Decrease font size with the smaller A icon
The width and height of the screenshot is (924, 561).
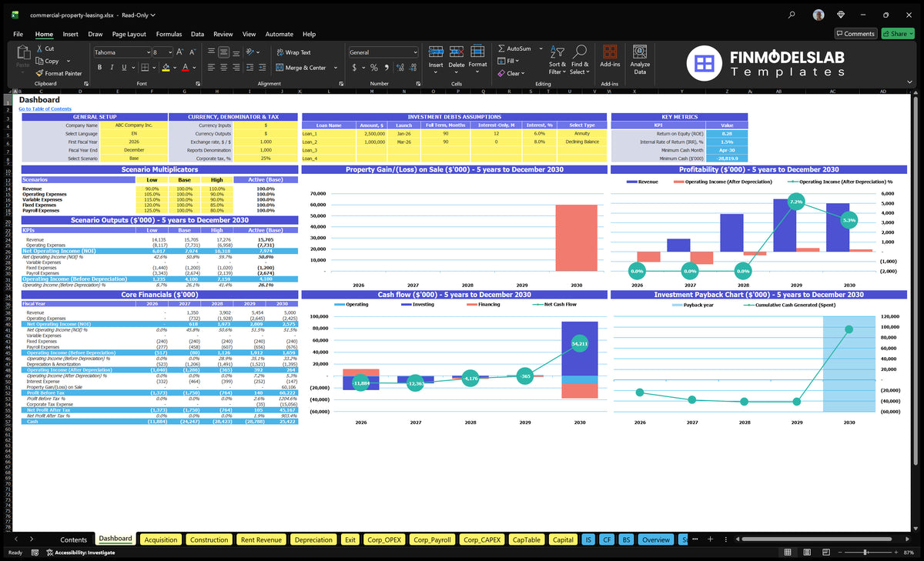(192, 52)
